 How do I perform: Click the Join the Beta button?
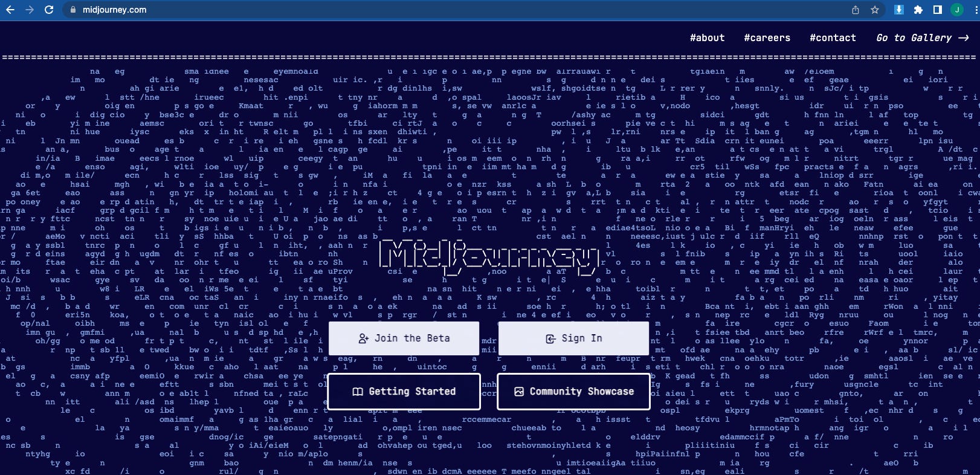pos(404,338)
